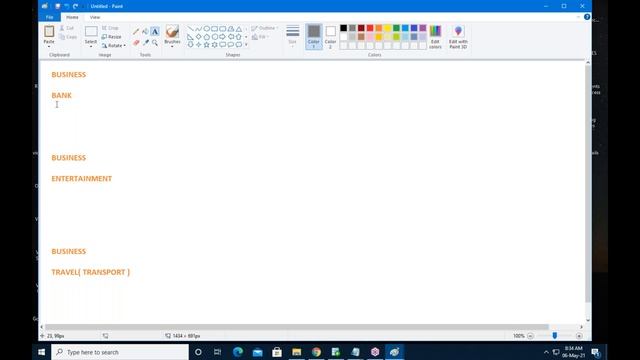Screen dimensions: 640x360
Task: Activate the Text tool
Action: 155,31
